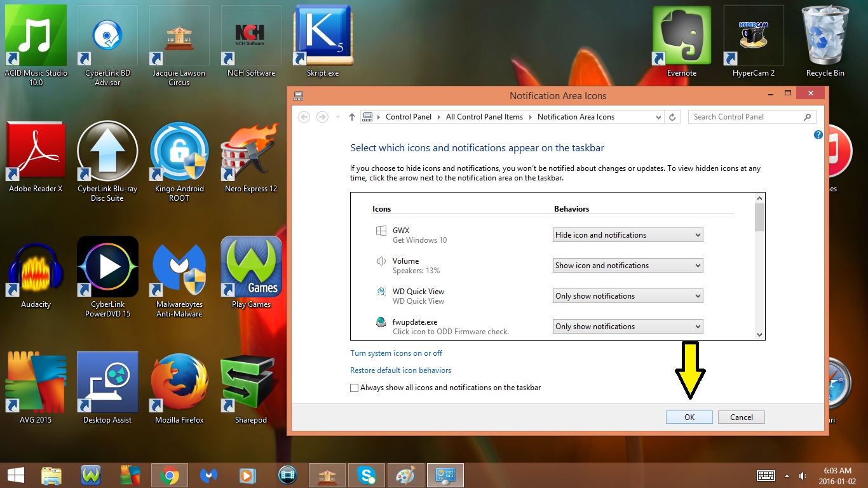Click Restore default icon behaviors link

click(x=400, y=370)
